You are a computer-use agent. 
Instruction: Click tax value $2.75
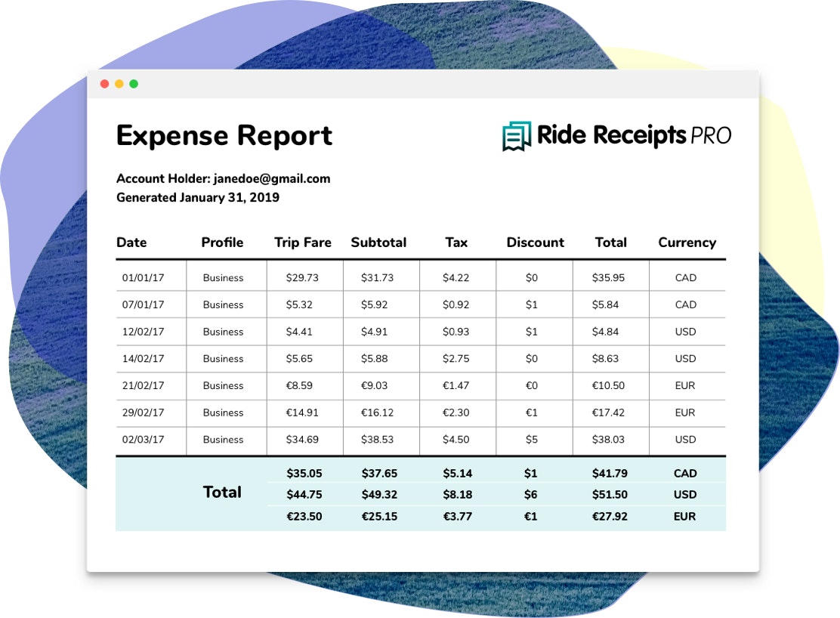(456, 359)
